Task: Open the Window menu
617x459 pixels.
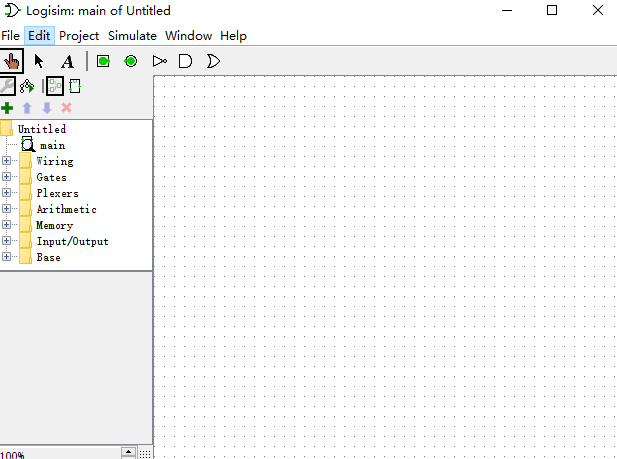Action: click(x=188, y=36)
